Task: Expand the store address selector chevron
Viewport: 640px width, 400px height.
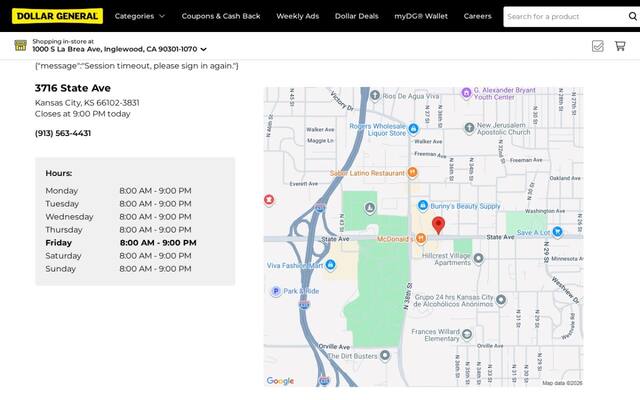Action: (x=204, y=49)
